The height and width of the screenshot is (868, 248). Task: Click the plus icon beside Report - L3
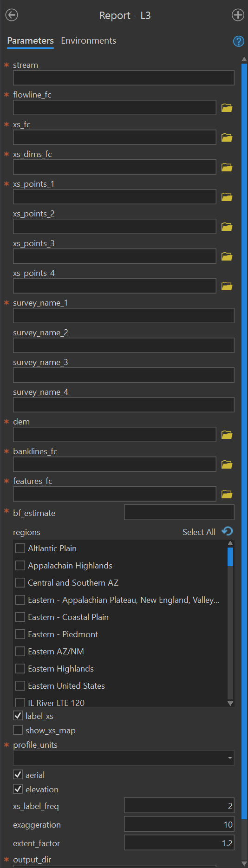pyautogui.click(x=238, y=15)
